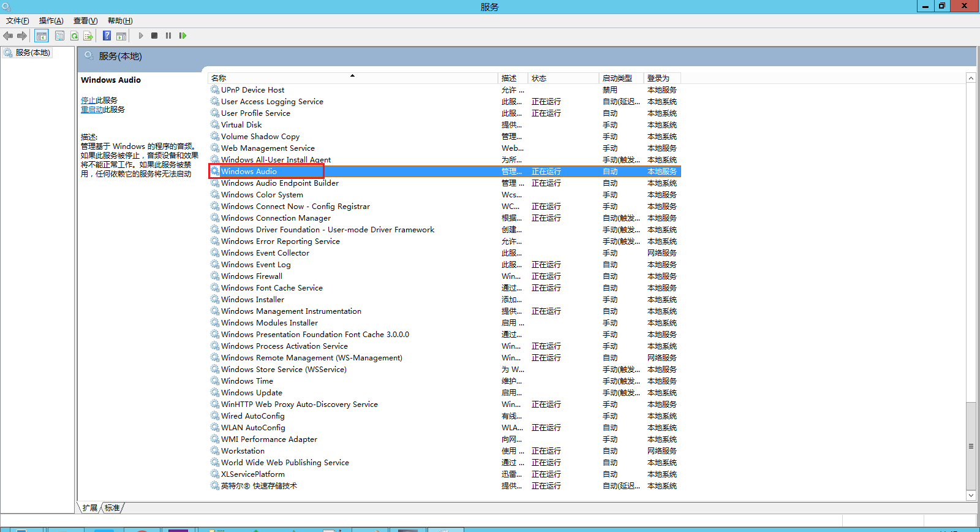This screenshot has width=980, height=532.
Task: Select Windows Audio Endpoint Builder row
Action: click(x=445, y=183)
